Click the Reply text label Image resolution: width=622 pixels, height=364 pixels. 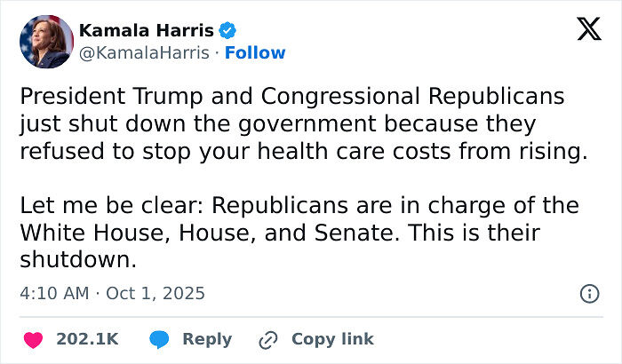206,339
